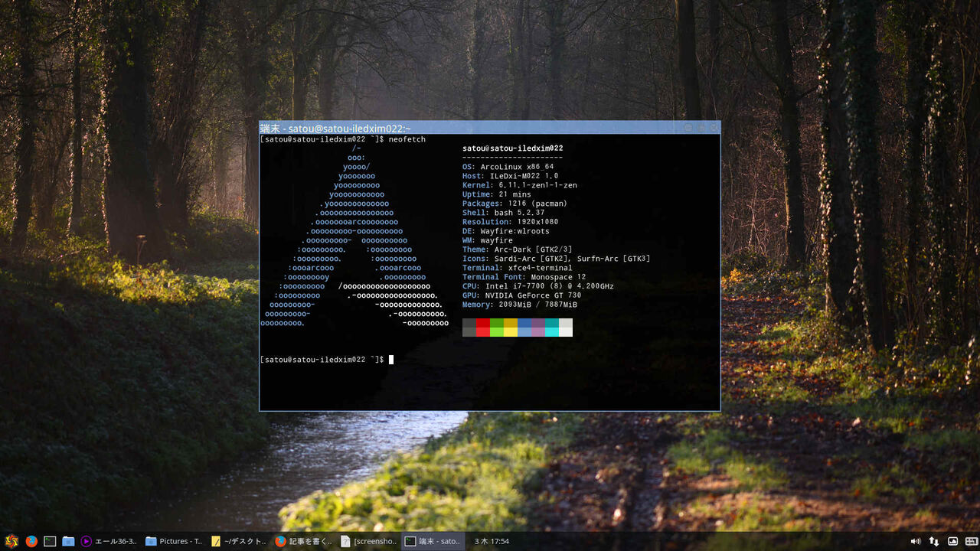Launch Firefox from the taskbar
980x551 pixels.
click(x=31, y=541)
